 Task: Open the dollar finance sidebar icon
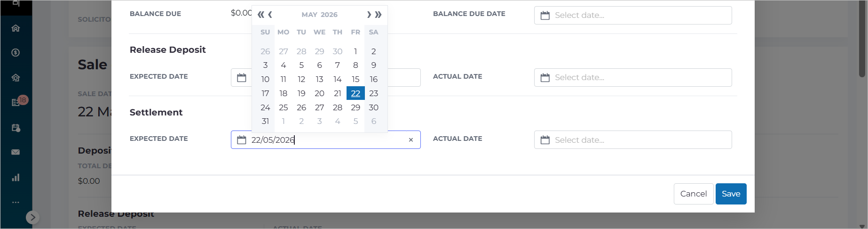click(16, 53)
